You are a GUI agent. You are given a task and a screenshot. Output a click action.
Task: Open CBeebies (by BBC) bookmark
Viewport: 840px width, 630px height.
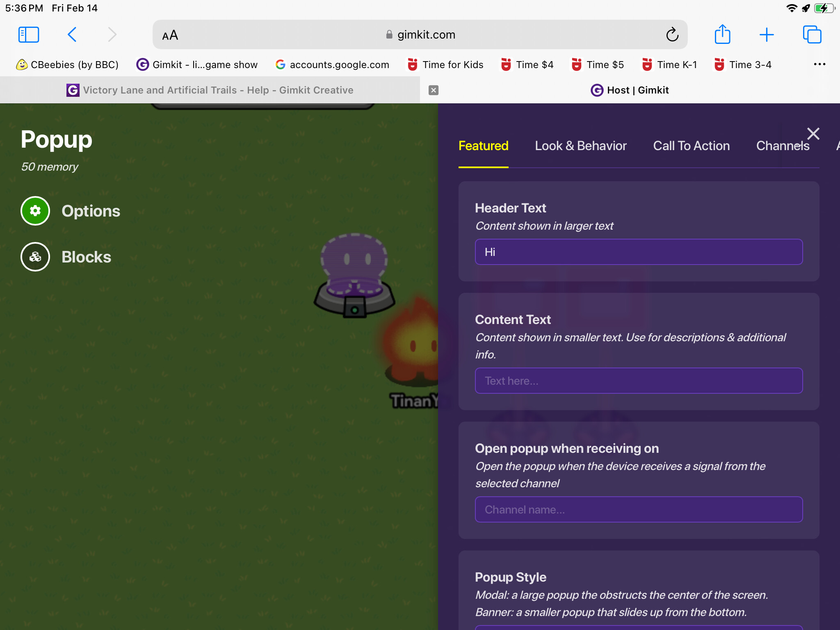pos(67,65)
